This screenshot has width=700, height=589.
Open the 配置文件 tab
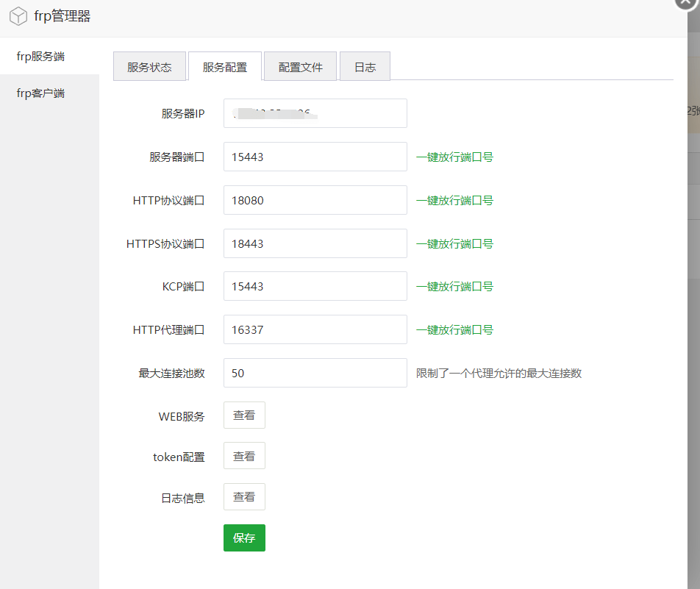pyautogui.click(x=300, y=67)
